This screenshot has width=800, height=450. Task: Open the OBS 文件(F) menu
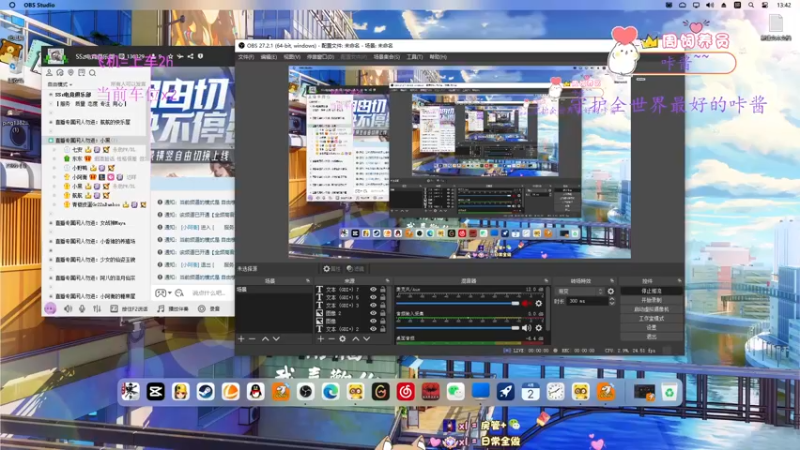tap(246, 57)
